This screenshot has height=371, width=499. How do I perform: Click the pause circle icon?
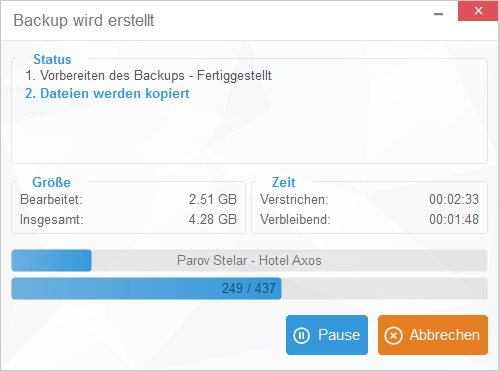301,335
